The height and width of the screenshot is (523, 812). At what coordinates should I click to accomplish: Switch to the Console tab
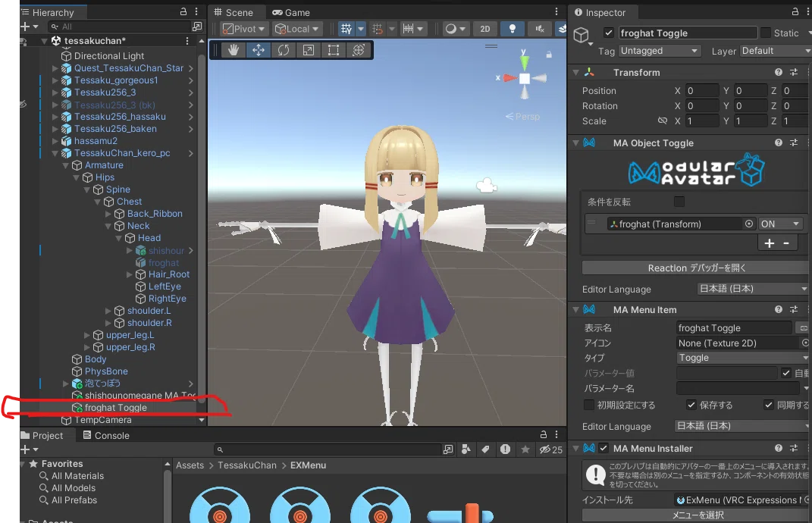click(106, 436)
